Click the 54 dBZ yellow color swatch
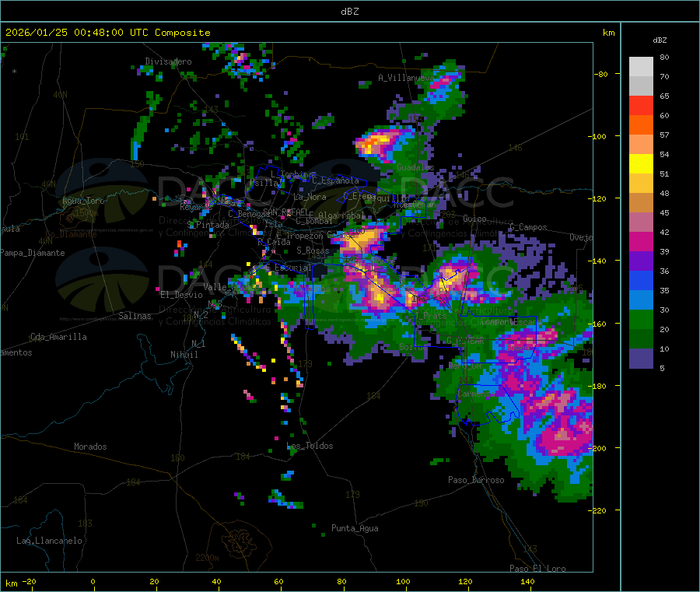Viewport: 700px width, 592px height. pyautogui.click(x=641, y=164)
